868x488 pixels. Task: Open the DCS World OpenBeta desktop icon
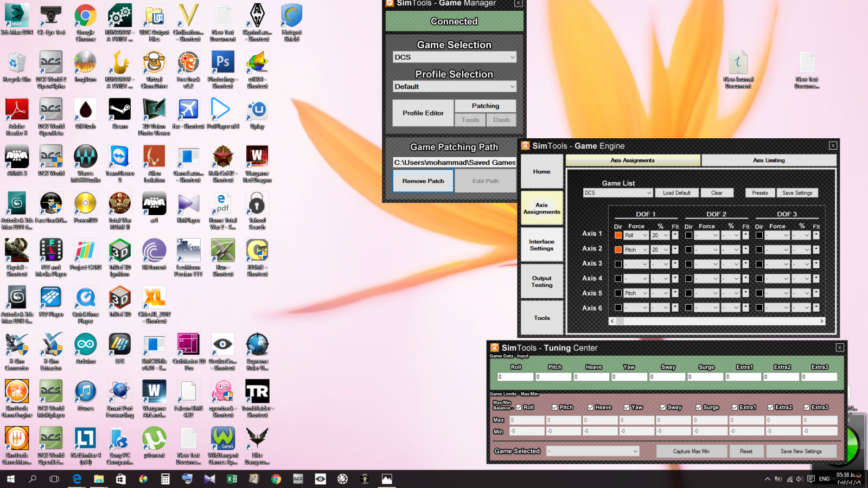click(51, 117)
